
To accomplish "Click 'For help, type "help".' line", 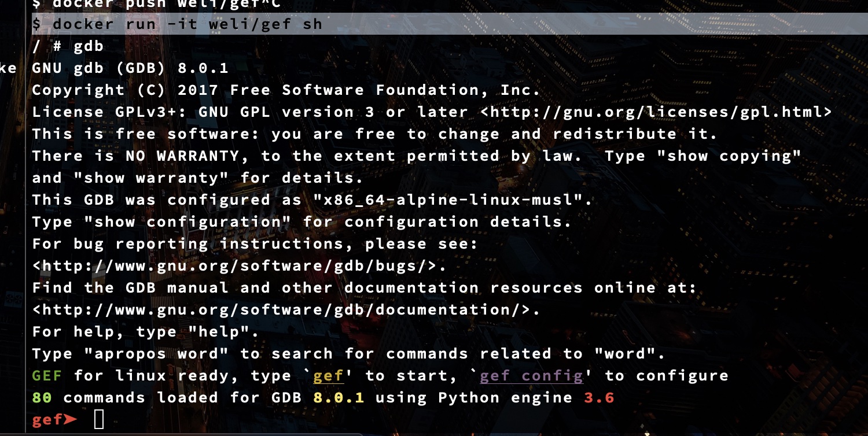I will click(146, 332).
